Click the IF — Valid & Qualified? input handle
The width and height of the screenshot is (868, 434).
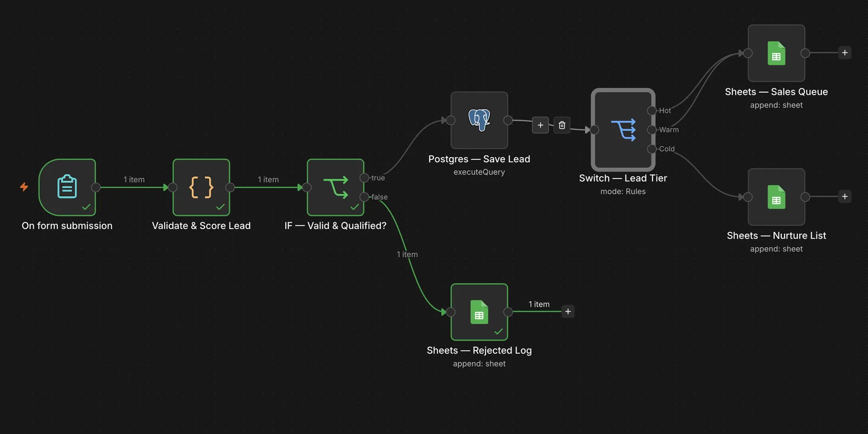307,187
